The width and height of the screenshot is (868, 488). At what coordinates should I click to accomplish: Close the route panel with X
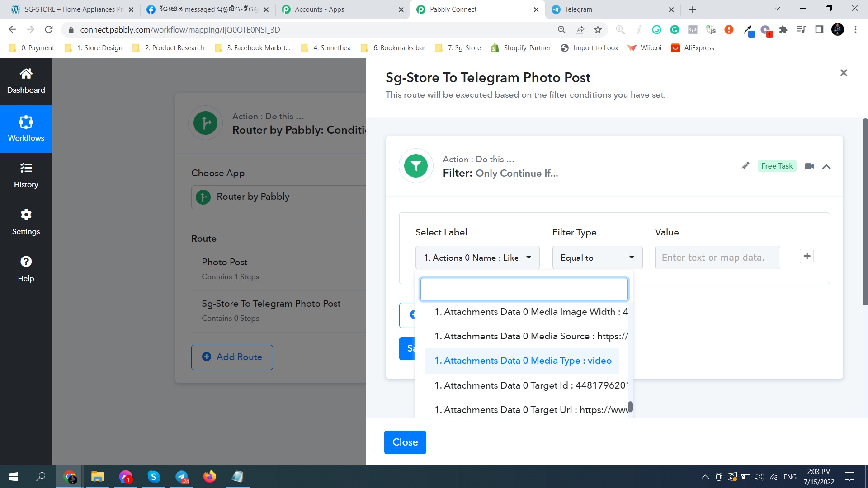[x=844, y=73]
